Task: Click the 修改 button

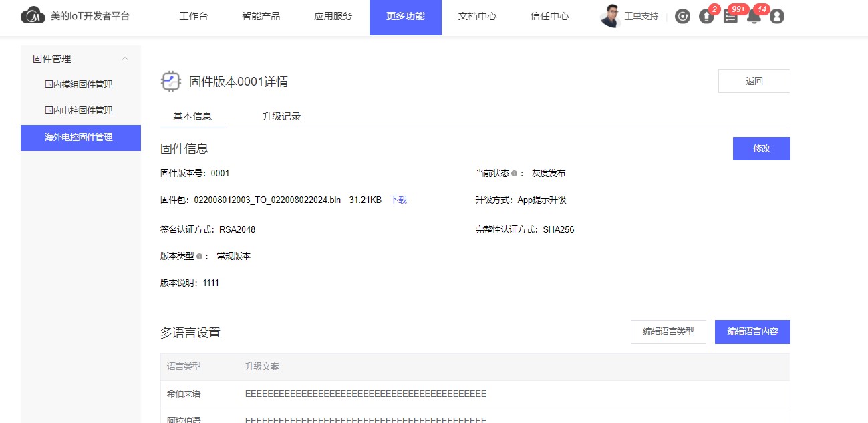Action: (762, 149)
